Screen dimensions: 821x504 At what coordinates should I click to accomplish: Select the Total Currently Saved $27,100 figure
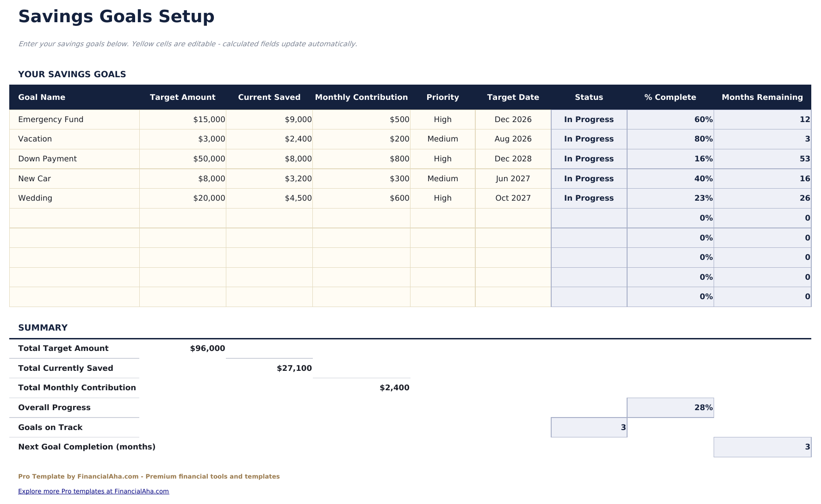point(294,368)
